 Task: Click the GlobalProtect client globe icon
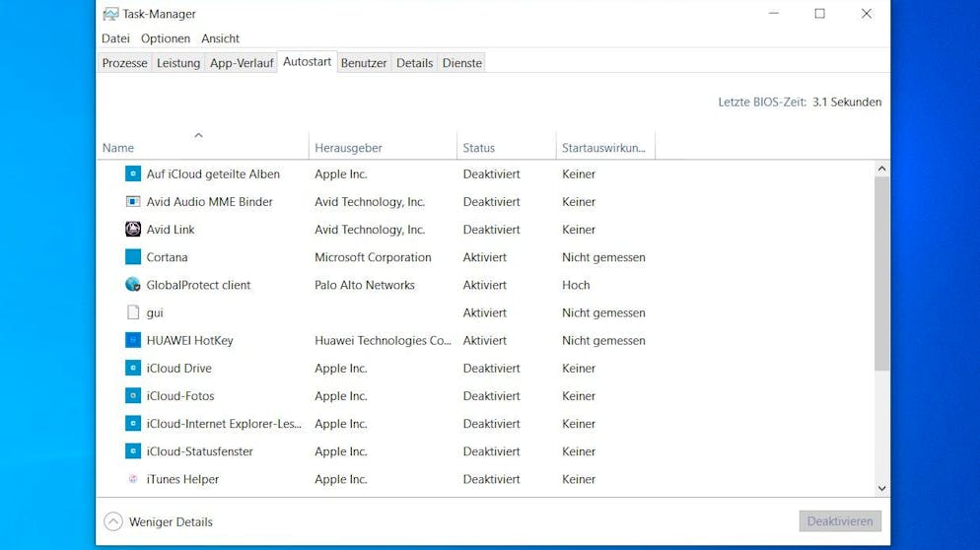(133, 285)
